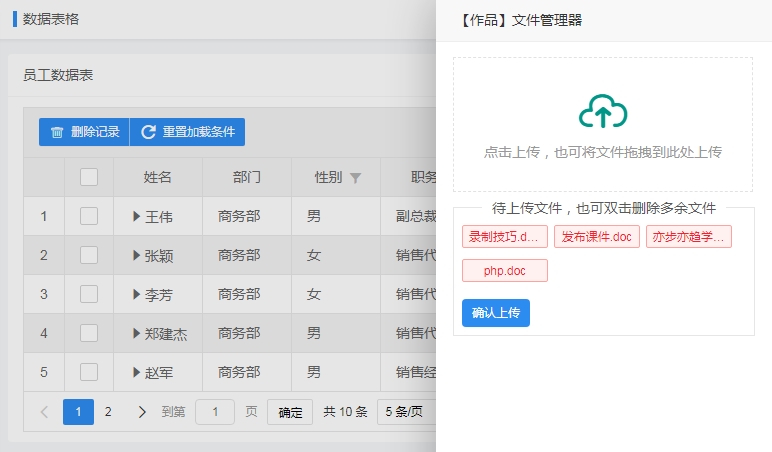Select the php.doc pending file tag

tap(505, 270)
